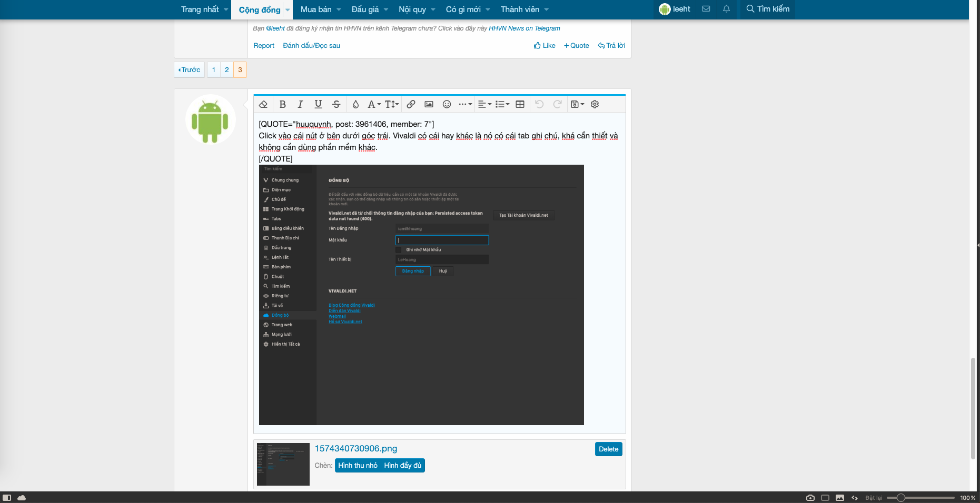Open the text alignment dropdown
980x503 pixels.
[x=484, y=104]
